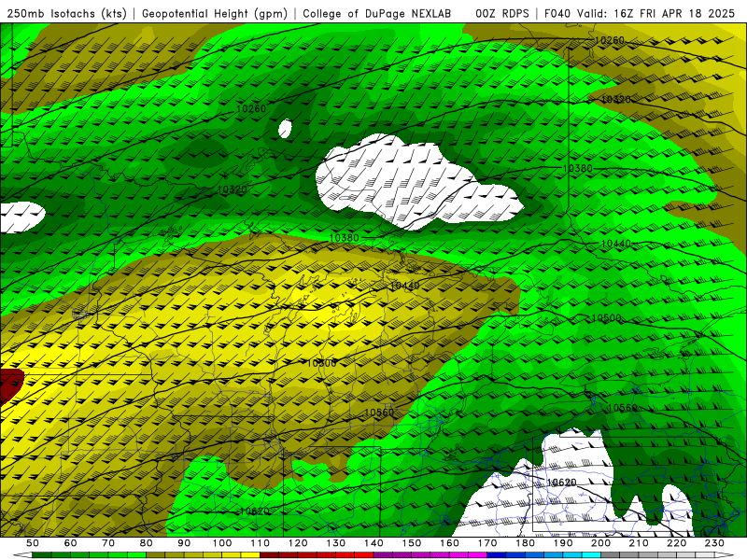Screen dimensions: 747x560
Task: Click the '110' value on the color scale
Action: (x=260, y=543)
